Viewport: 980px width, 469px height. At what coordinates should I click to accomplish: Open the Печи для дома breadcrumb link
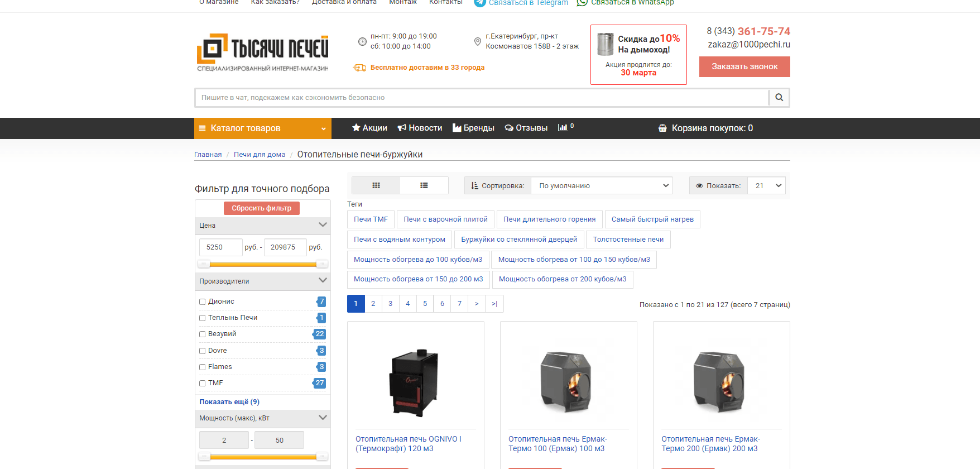(260, 155)
